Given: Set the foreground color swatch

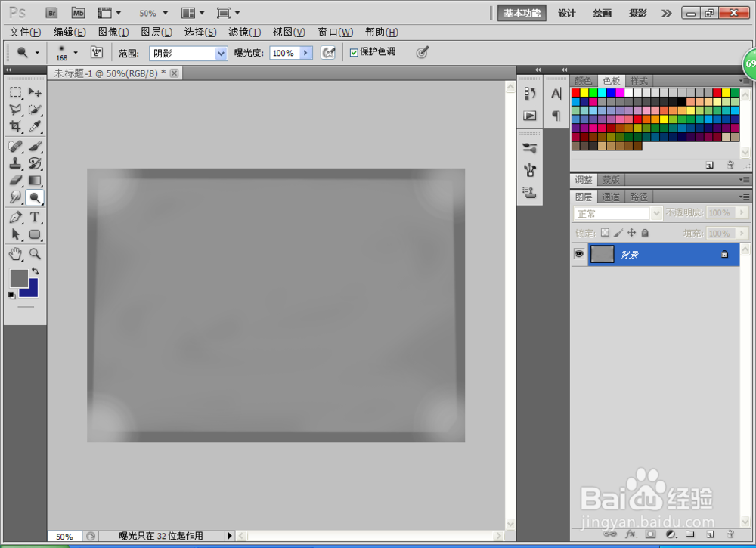Looking at the screenshot, I should pyautogui.click(x=20, y=278).
